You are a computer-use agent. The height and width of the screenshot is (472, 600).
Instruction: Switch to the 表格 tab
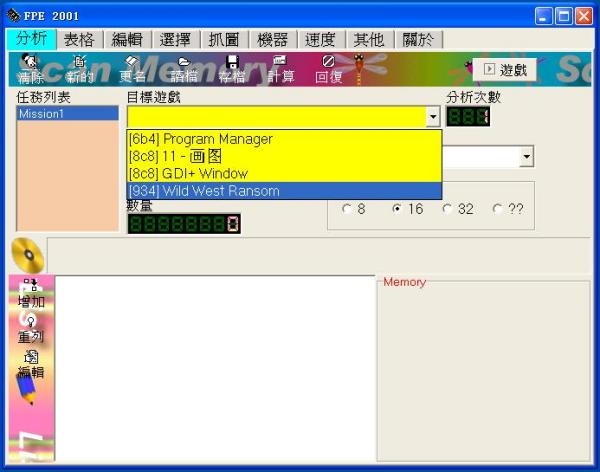pyautogui.click(x=79, y=39)
